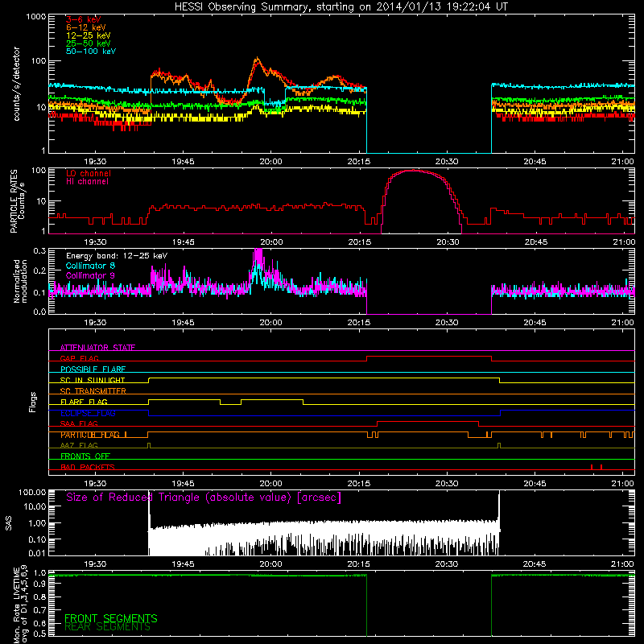Select the REAR SEGMENTS legend label
644x644 pixels.
[x=107, y=627]
